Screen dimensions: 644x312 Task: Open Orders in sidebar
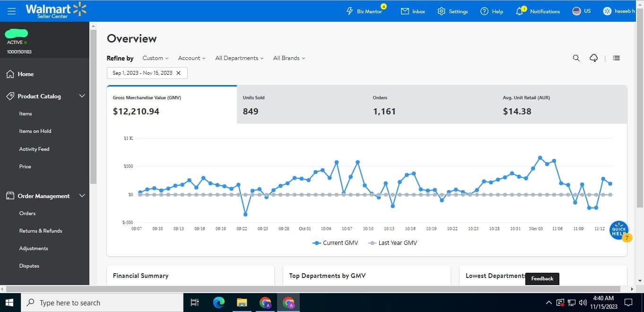tap(27, 213)
